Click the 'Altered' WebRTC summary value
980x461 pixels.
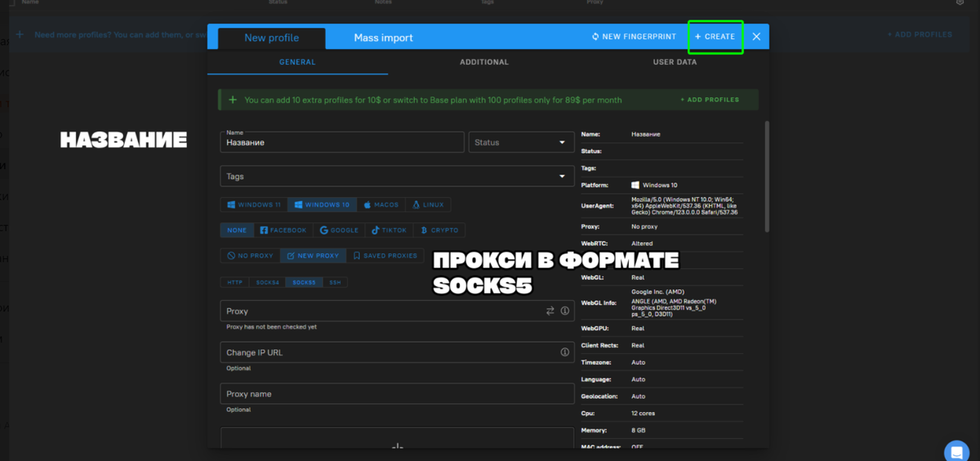click(642, 244)
